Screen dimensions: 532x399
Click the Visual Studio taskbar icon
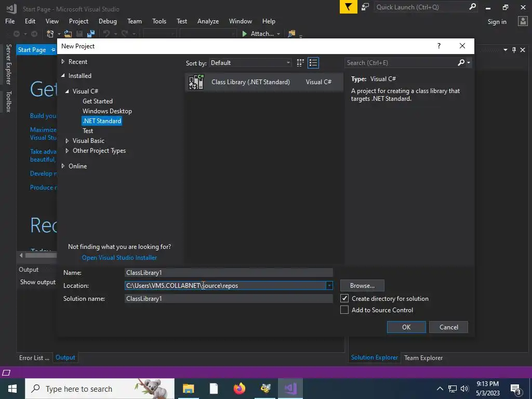[x=290, y=389]
